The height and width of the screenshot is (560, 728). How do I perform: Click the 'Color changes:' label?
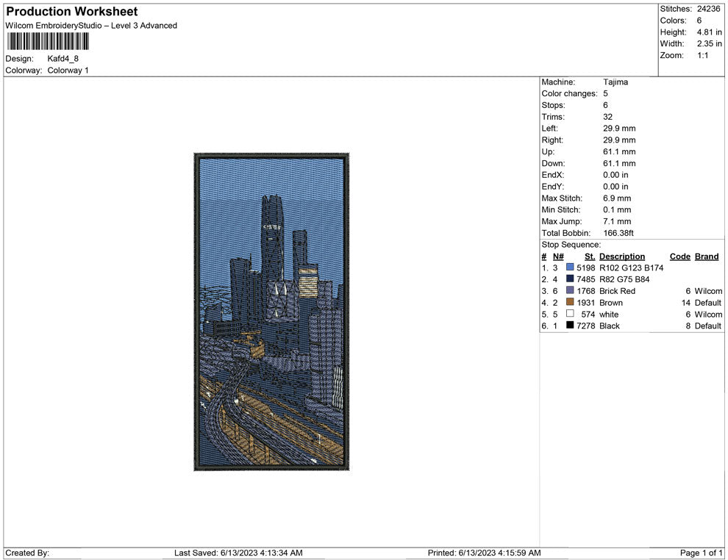(570, 93)
